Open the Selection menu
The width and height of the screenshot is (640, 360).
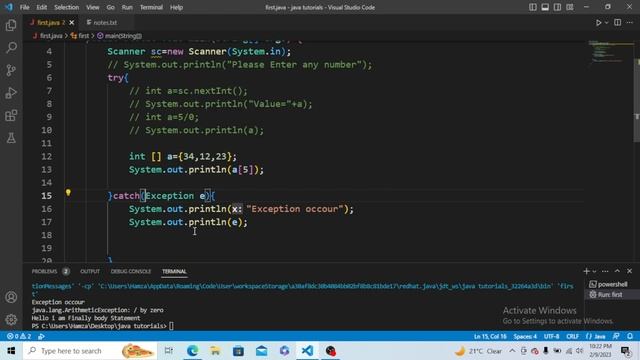point(67,7)
